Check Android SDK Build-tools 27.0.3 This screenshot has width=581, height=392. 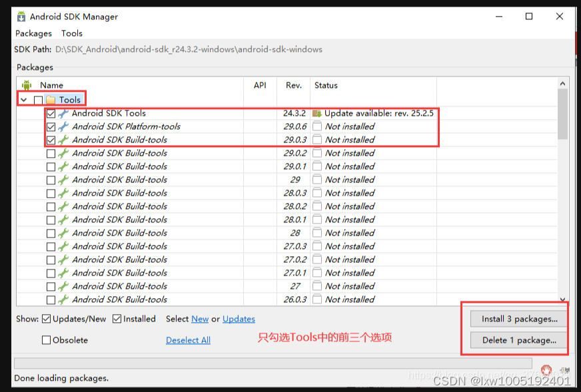(51, 247)
